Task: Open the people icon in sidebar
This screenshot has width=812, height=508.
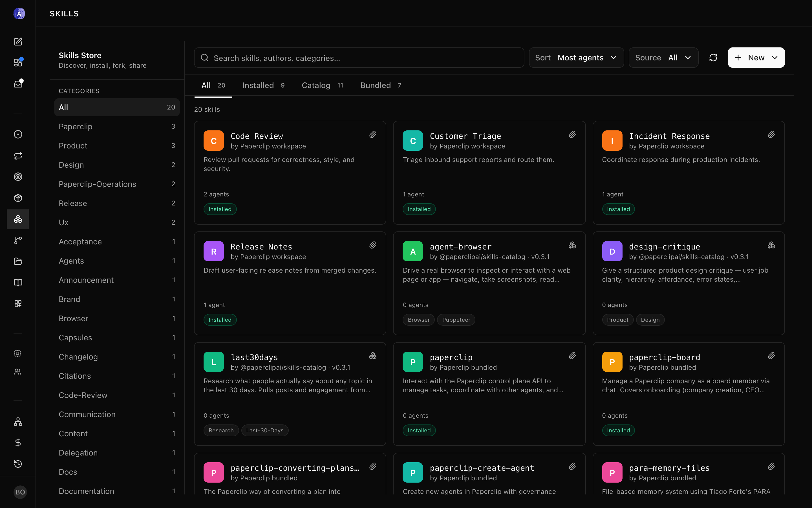Action: pyautogui.click(x=17, y=372)
